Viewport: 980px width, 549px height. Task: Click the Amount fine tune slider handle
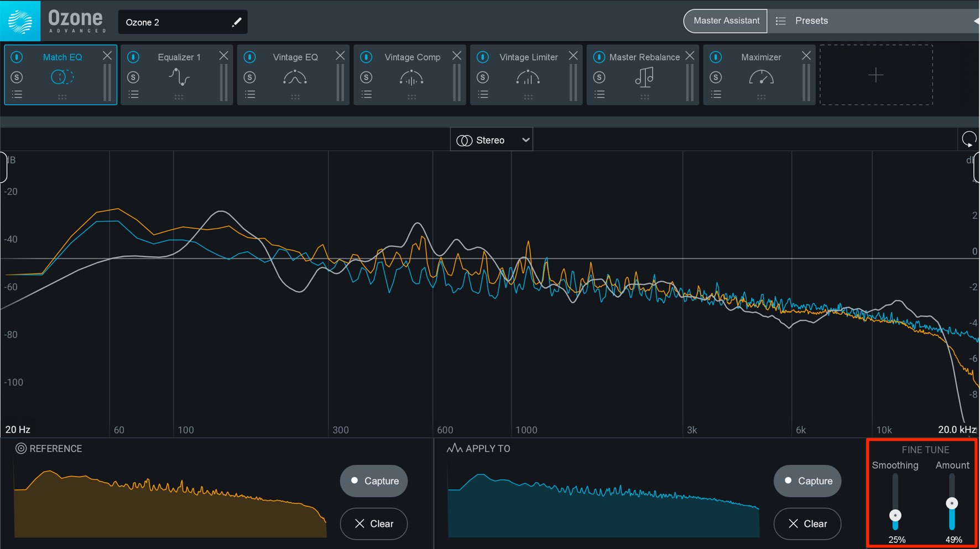952,503
